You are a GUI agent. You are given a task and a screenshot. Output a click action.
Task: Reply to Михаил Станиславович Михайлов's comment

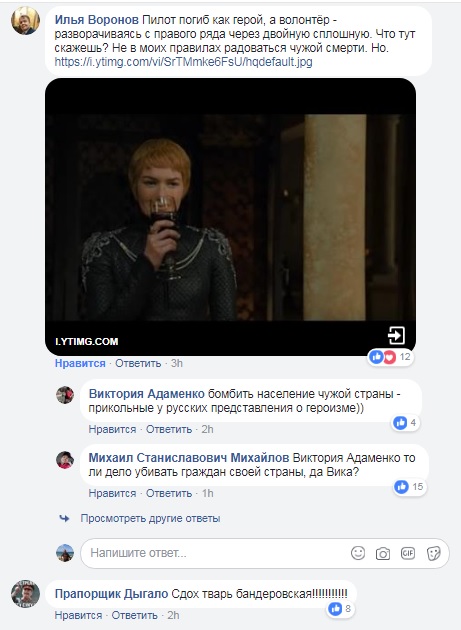pyautogui.click(x=169, y=493)
